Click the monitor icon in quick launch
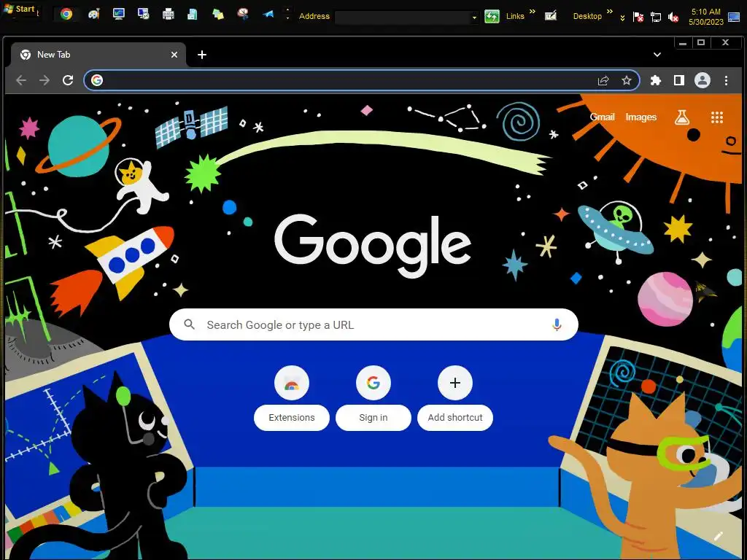Screen dimensions: 747x560 [119, 14]
